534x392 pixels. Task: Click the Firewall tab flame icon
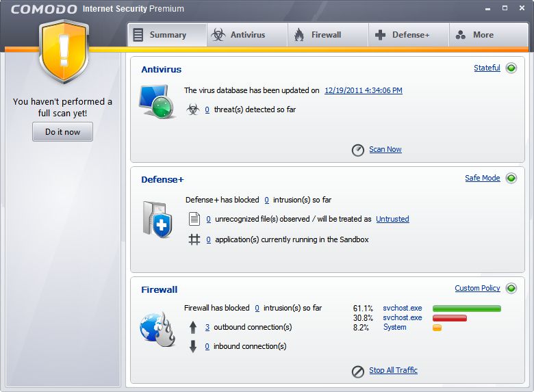click(299, 35)
